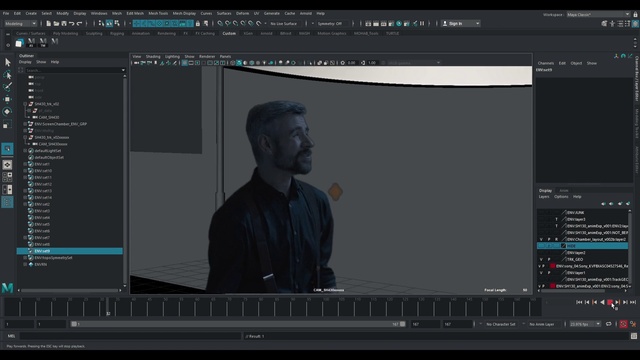Activate the Rotate tool in toolbox

pyautogui.click(x=7, y=111)
